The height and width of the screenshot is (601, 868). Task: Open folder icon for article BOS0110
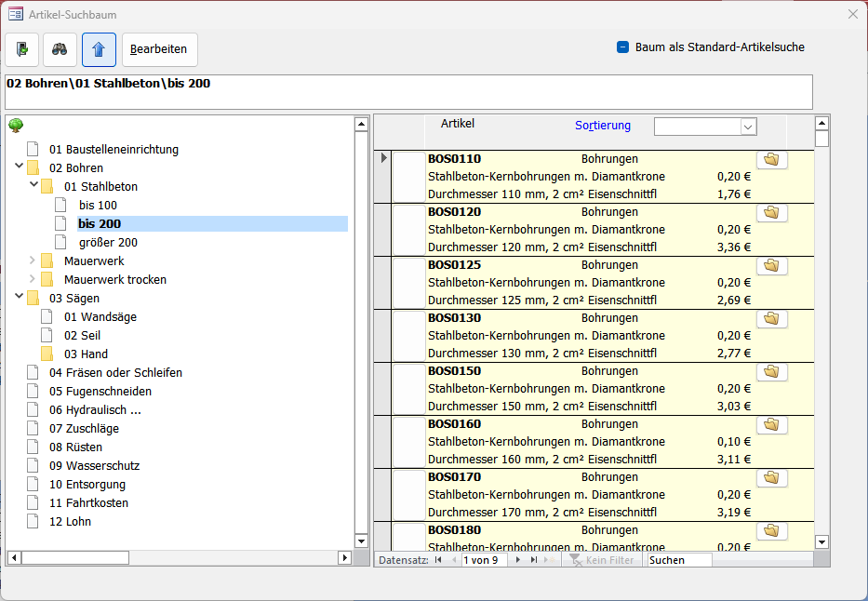coord(771,160)
